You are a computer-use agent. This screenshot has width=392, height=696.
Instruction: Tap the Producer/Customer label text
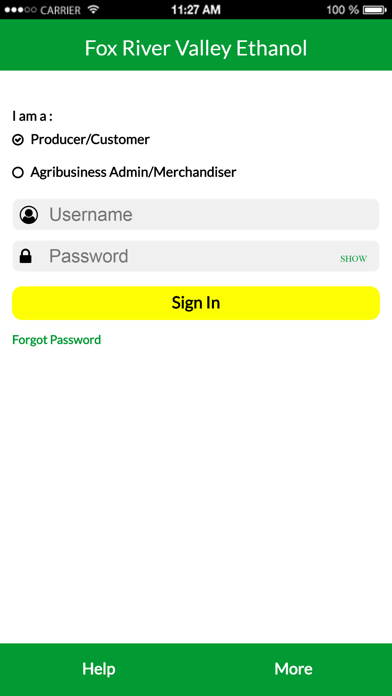click(90, 140)
